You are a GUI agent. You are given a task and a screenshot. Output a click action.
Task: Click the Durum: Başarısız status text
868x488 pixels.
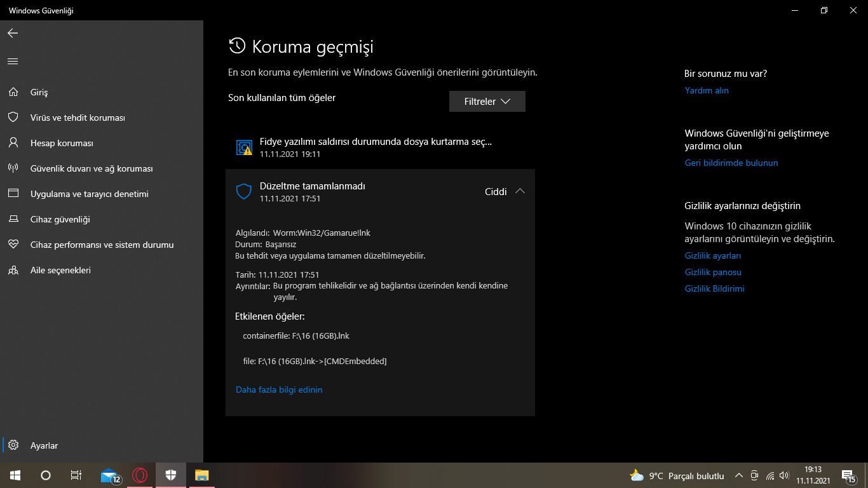tap(266, 244)
